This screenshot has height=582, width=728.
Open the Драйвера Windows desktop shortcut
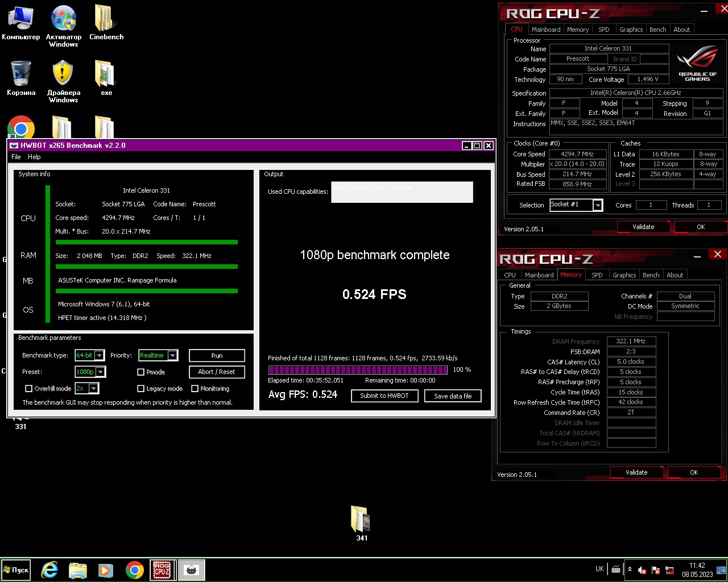(x=64, y=81)
